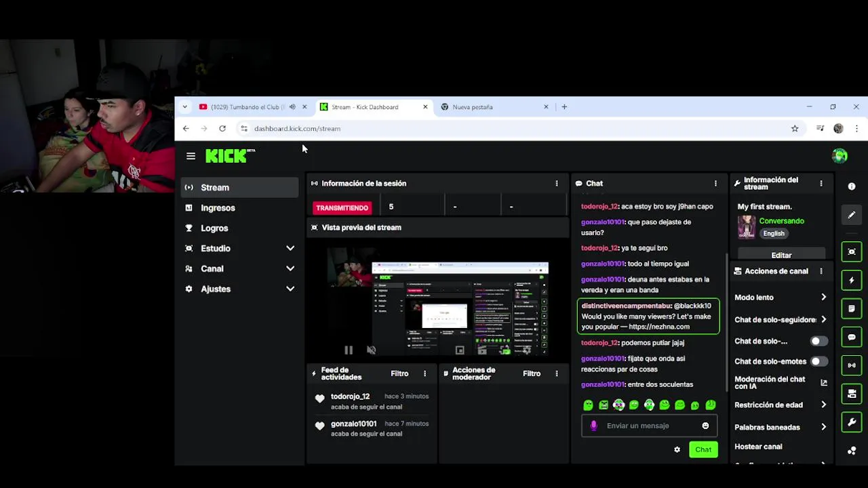868x488 pixels.
Task: Open the user avatar in the Kick header
Action: coord(840,156)
